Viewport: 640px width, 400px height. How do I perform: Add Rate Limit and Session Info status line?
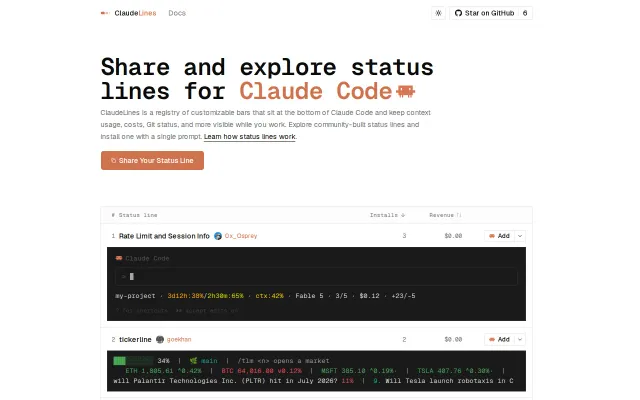(x=500, y=236)
